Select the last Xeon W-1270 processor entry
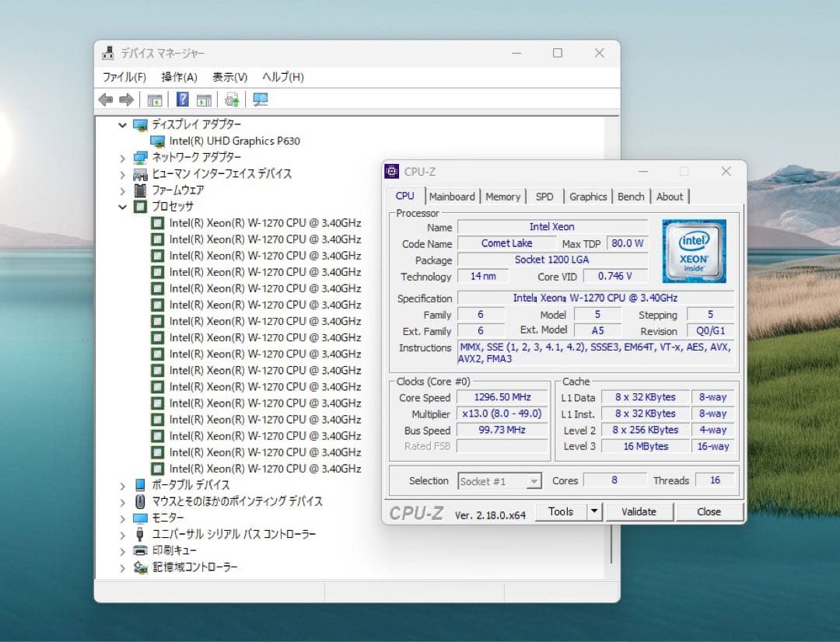This screenshot has width=840, height=642. [x=264, y=469]
